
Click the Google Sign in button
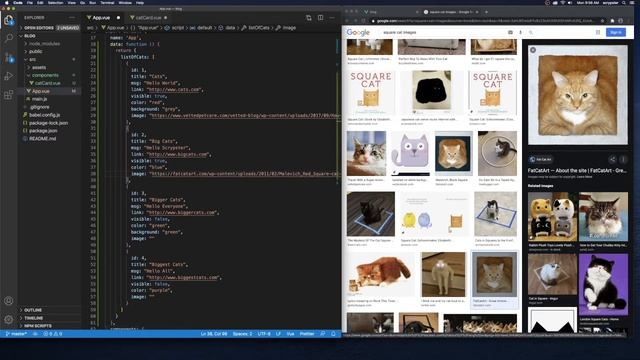616,32
